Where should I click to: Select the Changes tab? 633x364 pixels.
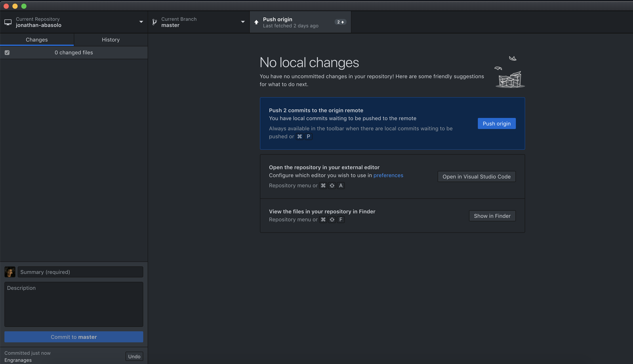point(37,40)
